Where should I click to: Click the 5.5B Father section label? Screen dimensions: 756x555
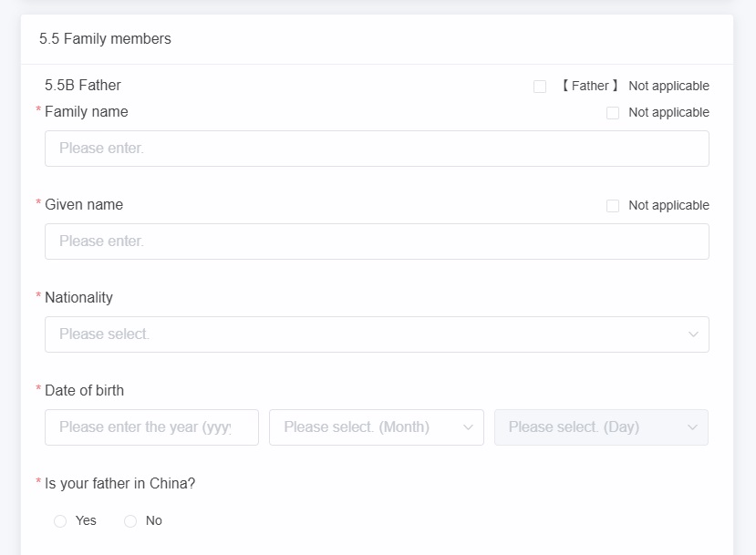pos(83,86)
